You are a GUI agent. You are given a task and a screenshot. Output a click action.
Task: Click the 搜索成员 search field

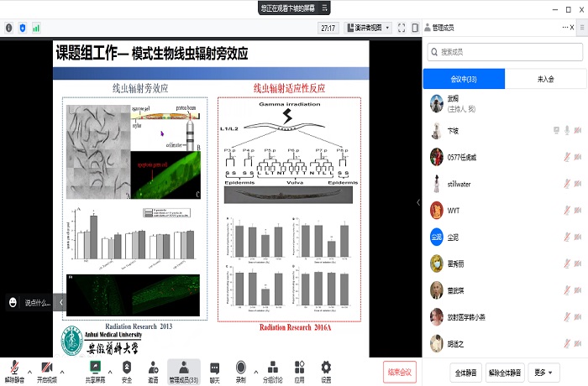coord(504,52)
